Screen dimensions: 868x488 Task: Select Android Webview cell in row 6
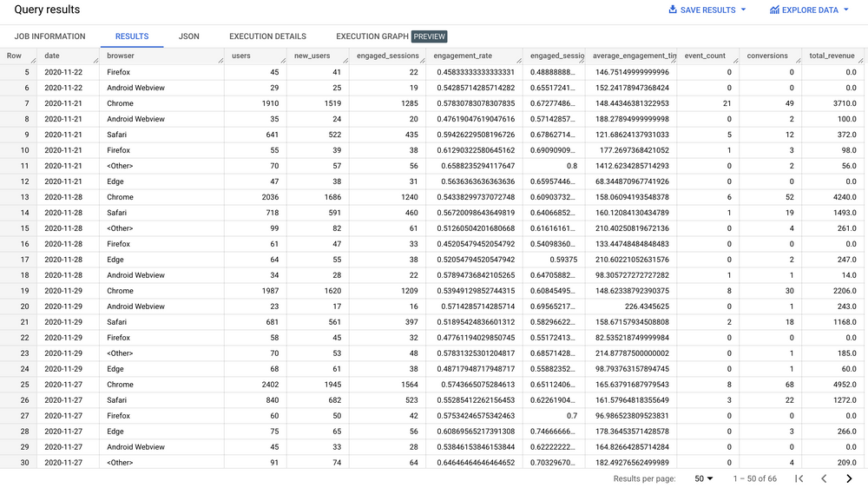pos(135,88)
